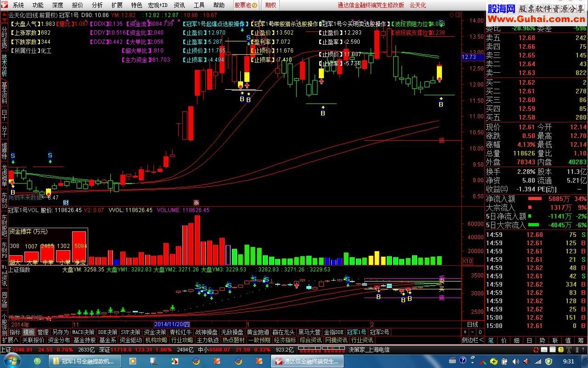Open Internet Explorer from the taskbar
This screenshot has width=588, height=368.
pyautogui.click(x=38, y=362)
